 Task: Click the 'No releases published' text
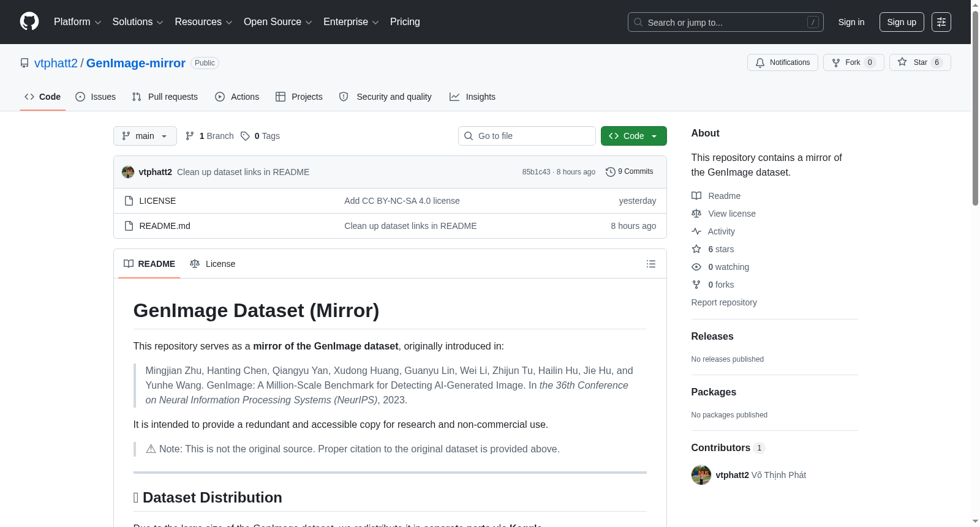tap(728, 359)
